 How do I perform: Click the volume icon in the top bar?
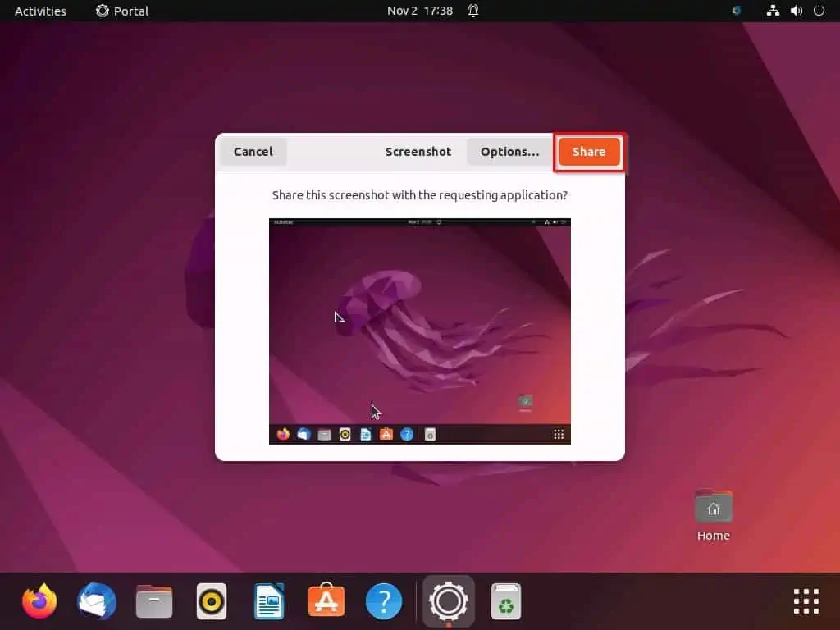[795, 11]
